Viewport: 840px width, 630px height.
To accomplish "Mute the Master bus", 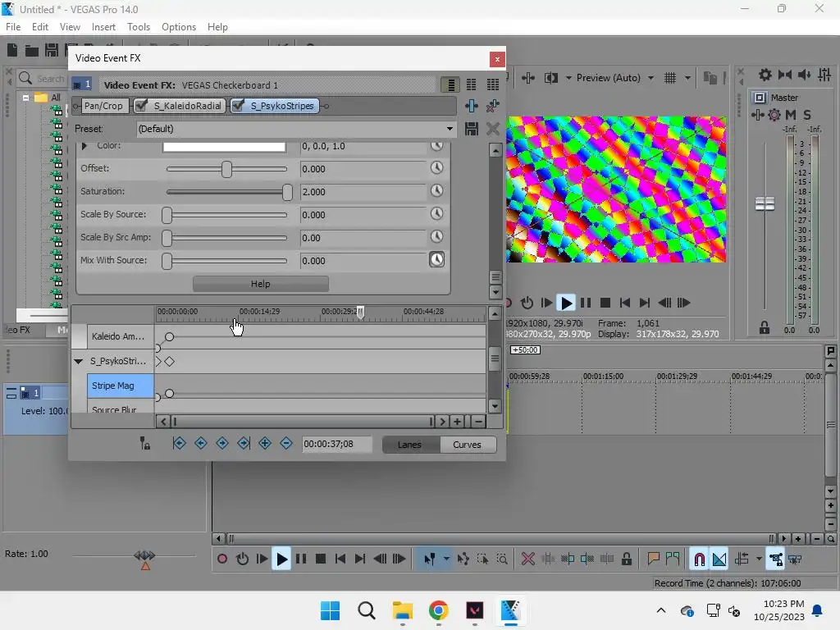I will [x=791, y=115].
